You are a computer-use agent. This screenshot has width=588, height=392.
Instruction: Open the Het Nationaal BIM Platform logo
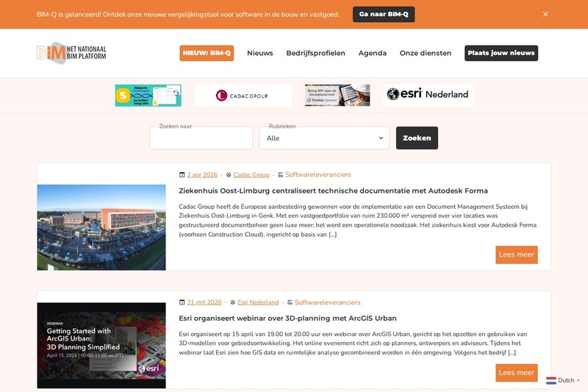(71, 53)
